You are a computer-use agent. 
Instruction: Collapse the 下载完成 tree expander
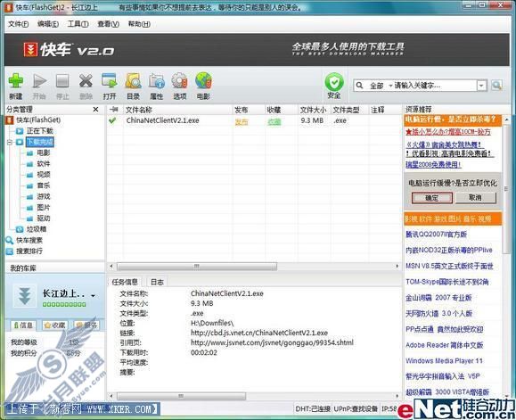point(10,142)
